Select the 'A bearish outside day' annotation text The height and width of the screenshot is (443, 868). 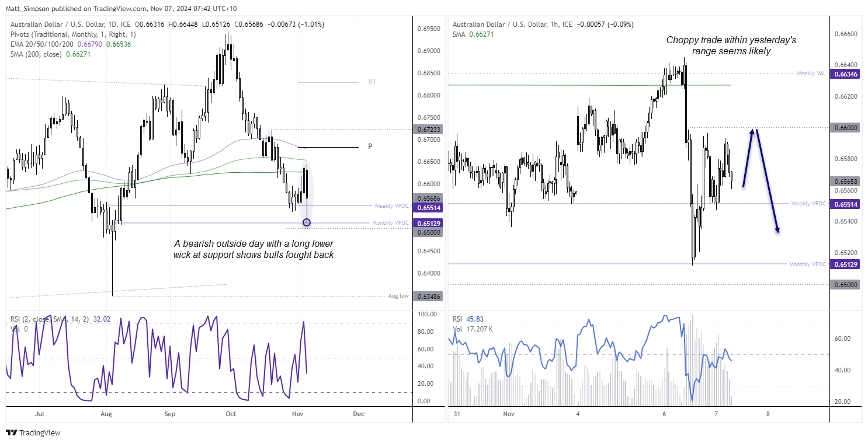(254, 249)
